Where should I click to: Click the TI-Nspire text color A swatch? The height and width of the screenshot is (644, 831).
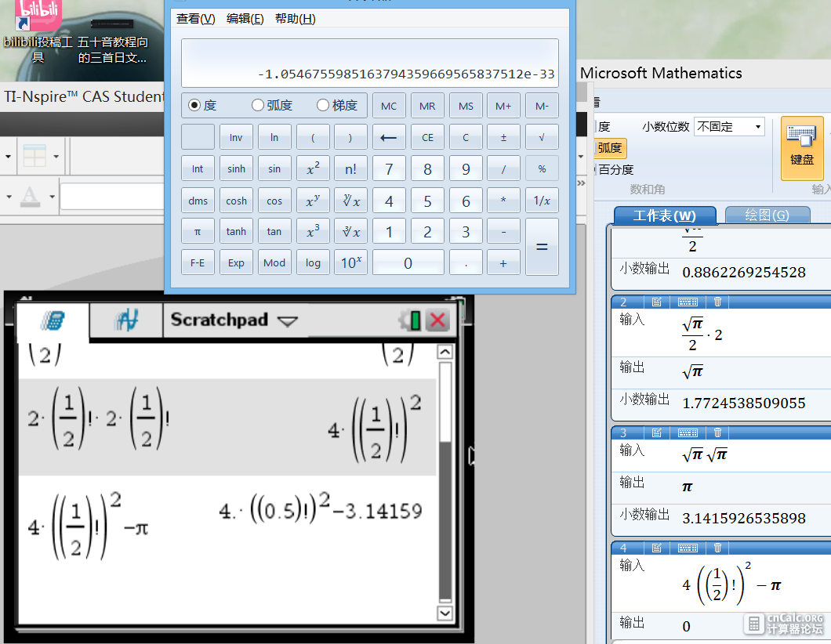[x=30, y=197]
